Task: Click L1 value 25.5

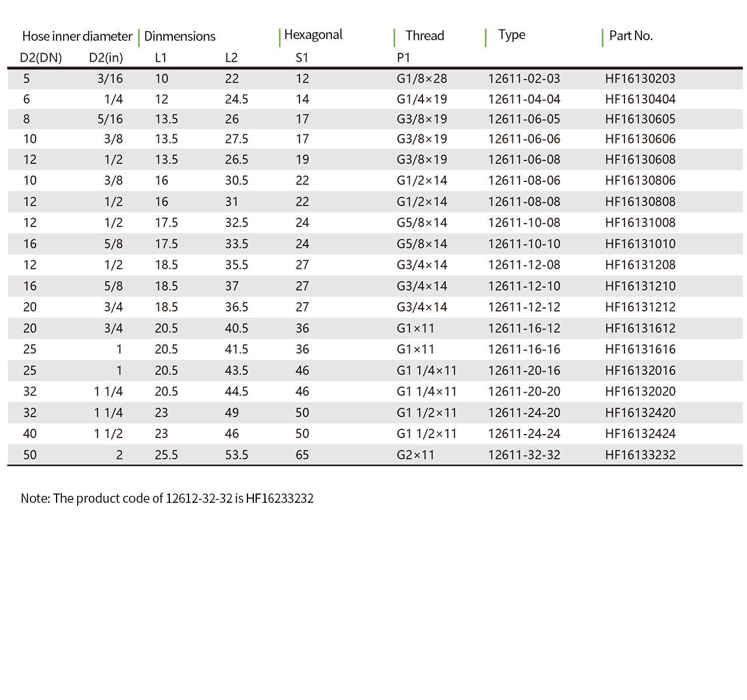Action: [166, 455]
